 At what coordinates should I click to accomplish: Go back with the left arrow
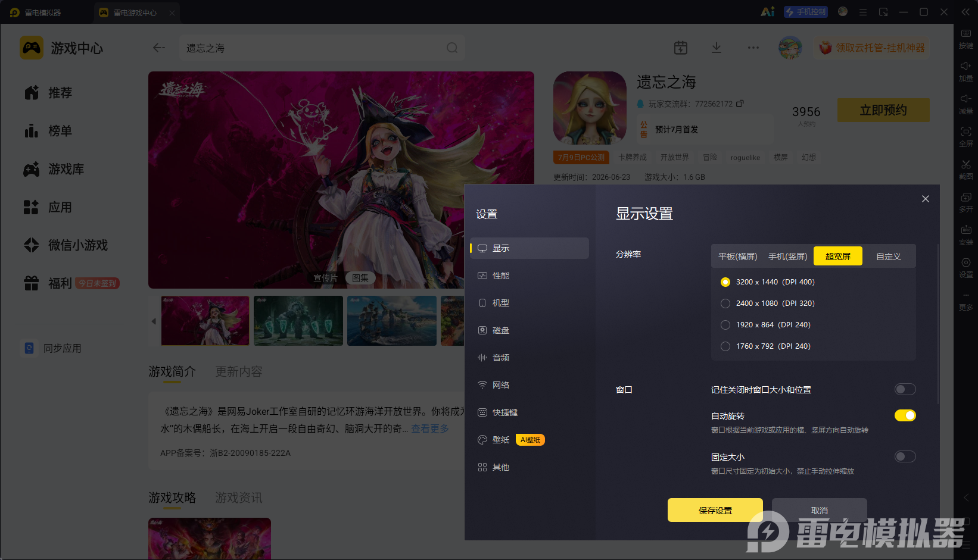tap(159, 48)
